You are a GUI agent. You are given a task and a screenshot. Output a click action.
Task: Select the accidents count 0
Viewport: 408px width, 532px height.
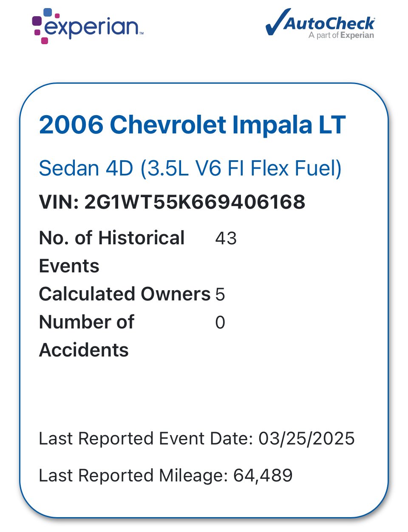tap(220, 323)
